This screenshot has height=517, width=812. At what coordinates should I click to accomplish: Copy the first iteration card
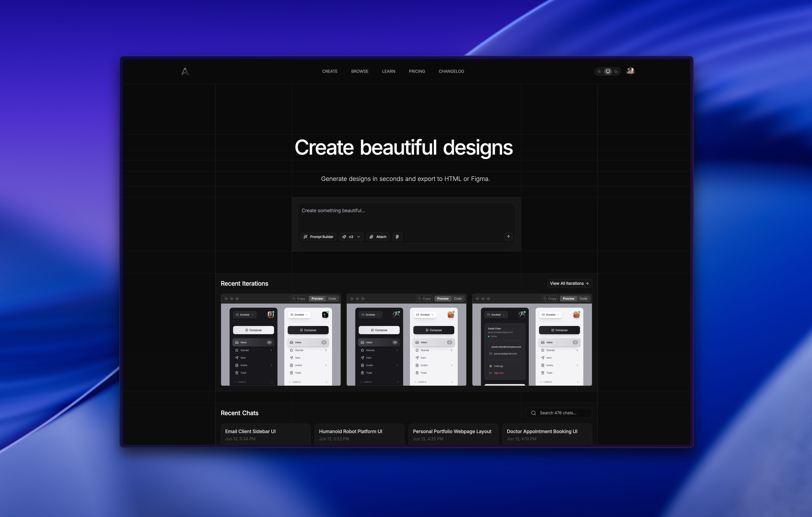coord(298,299)
